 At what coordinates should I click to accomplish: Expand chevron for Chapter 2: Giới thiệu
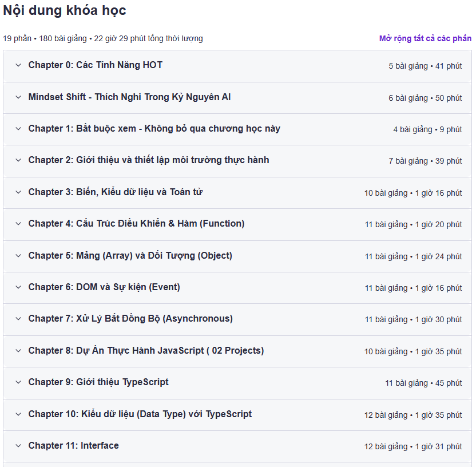click(18, 160)
